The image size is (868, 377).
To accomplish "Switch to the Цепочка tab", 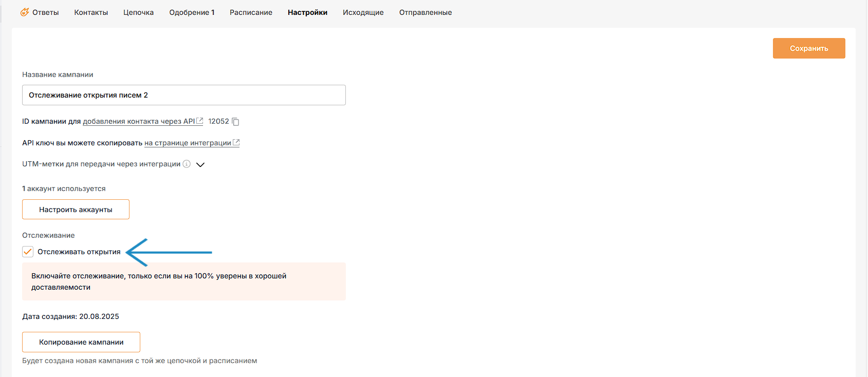I will [x=138, y=12].
